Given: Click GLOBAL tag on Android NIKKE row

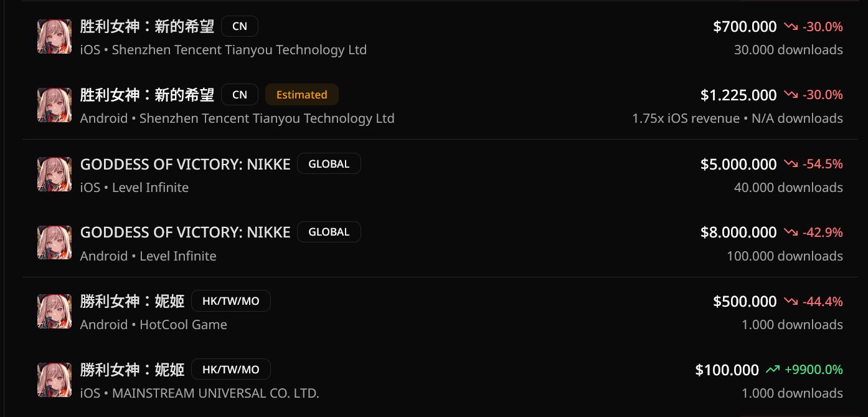Looking at the screenshot, I should point(329,232).
